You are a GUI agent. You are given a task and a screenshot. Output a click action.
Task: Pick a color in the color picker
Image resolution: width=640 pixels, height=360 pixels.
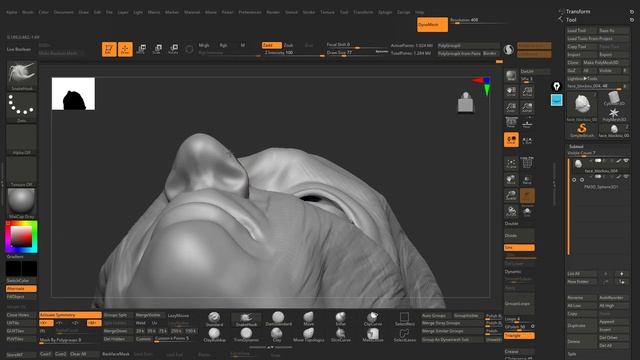pos(21,236)
